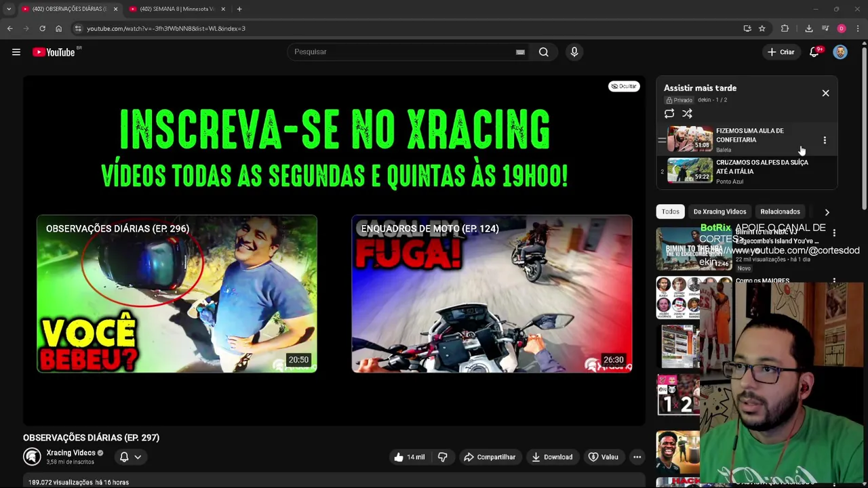Screen dimensions: 868x488
Task: Click the Criar button
Action: click(781, 52)
